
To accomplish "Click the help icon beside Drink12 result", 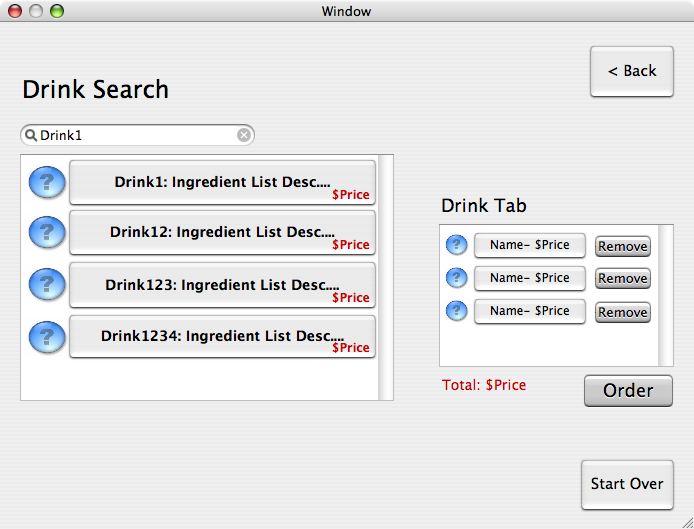I will pos(47,233).
